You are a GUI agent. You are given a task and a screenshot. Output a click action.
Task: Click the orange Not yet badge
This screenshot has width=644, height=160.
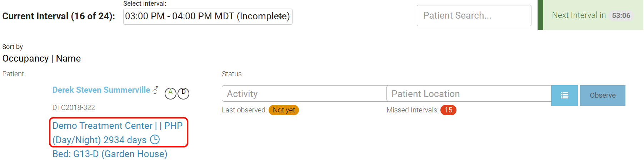click(284, 110)
